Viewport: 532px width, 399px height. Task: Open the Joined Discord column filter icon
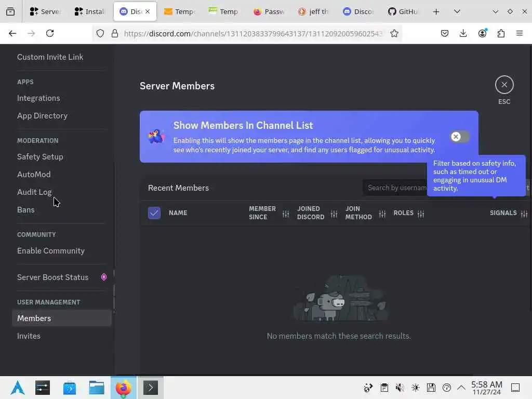pyautogui.click(x=334, y=214)
